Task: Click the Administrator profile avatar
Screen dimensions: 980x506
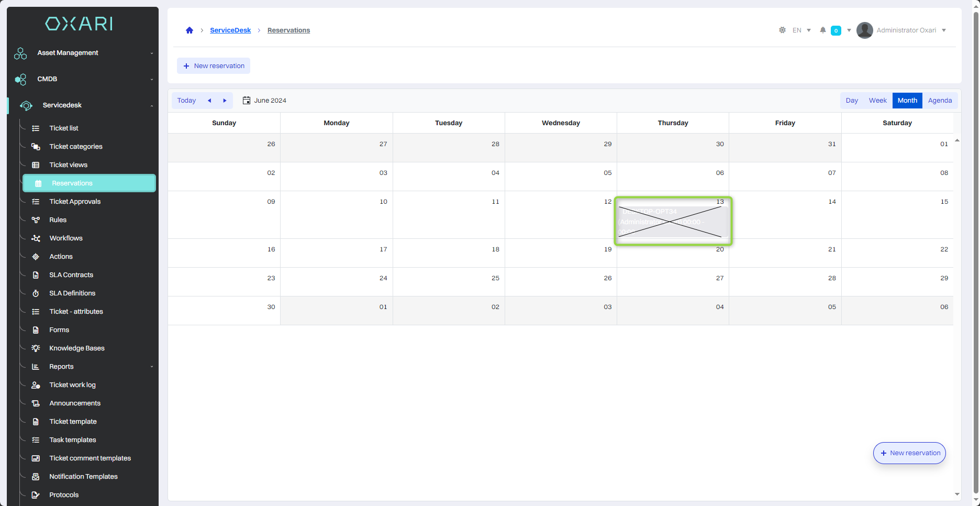Action: pyautogui.click(x=865, y=30)
